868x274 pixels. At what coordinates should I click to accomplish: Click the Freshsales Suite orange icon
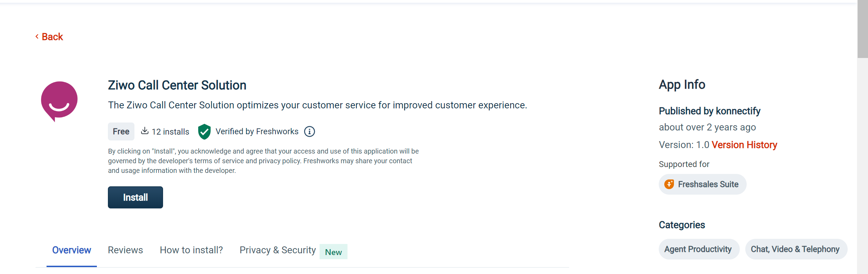669,184
